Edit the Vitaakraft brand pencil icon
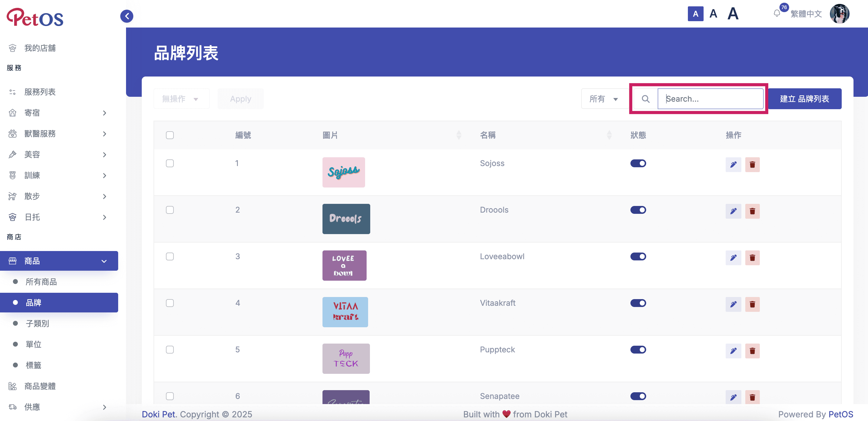The image size is (868, 421). pyautogui.click(x=733, y=304)
